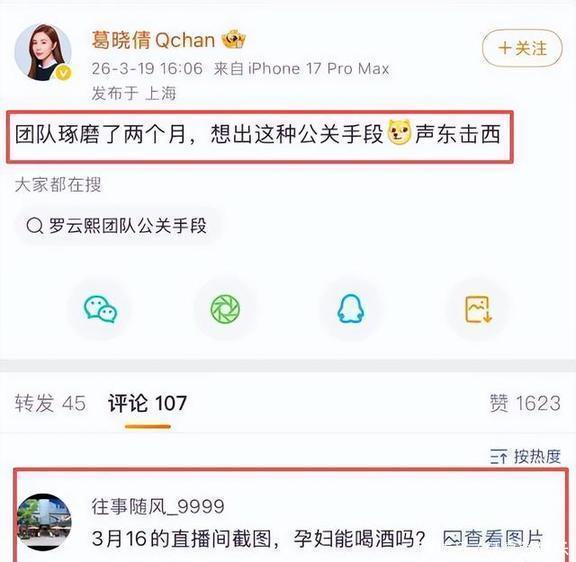576x562 pixels.
Task: Click the search magnifier in 罗云熙团队公关手段
Action: (x=35, y=226)
